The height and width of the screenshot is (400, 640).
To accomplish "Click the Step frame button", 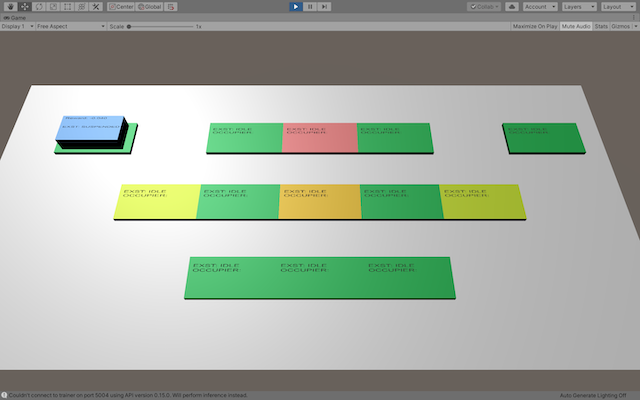I will (325, 6).
